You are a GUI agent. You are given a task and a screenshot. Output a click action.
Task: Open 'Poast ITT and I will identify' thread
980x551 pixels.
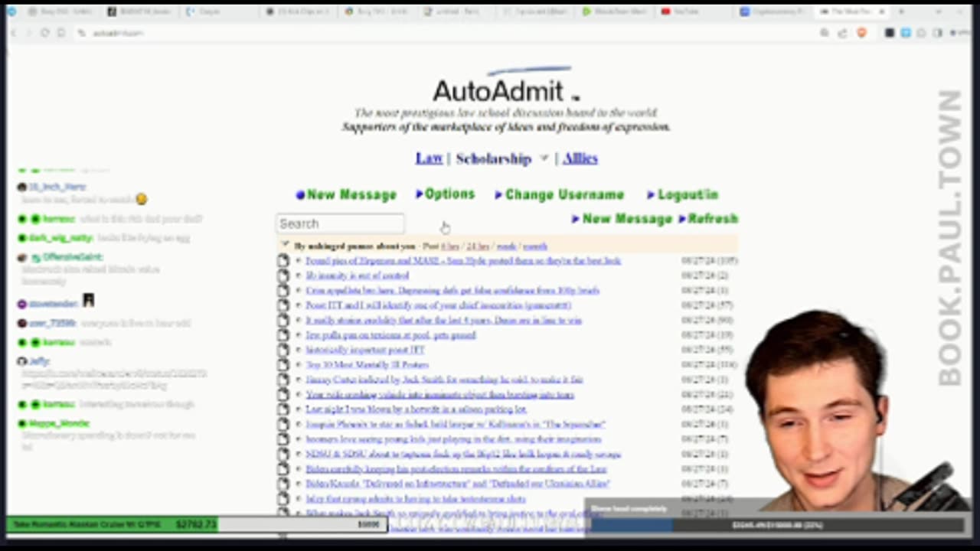pos(438,305)
